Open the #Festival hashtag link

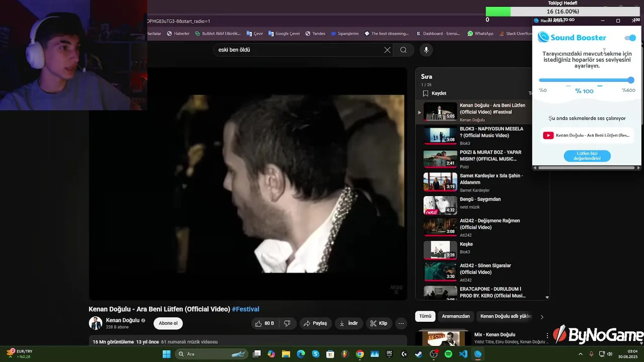coord(246,309)
